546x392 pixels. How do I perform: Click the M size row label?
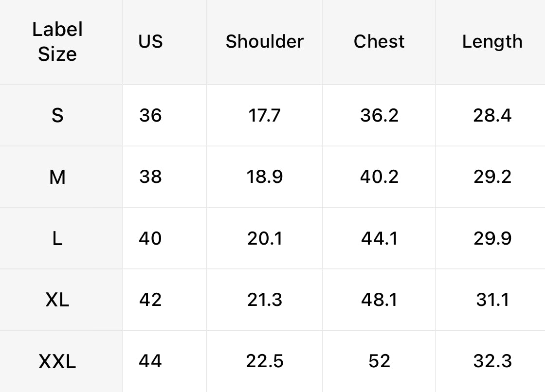pyautogui.click(x=57, y=177)
